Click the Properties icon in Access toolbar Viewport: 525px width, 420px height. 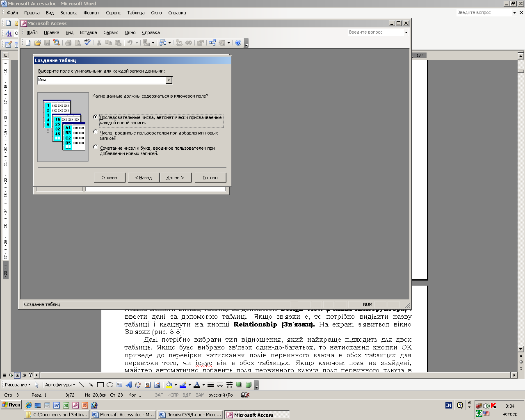[x=201, y=43]
